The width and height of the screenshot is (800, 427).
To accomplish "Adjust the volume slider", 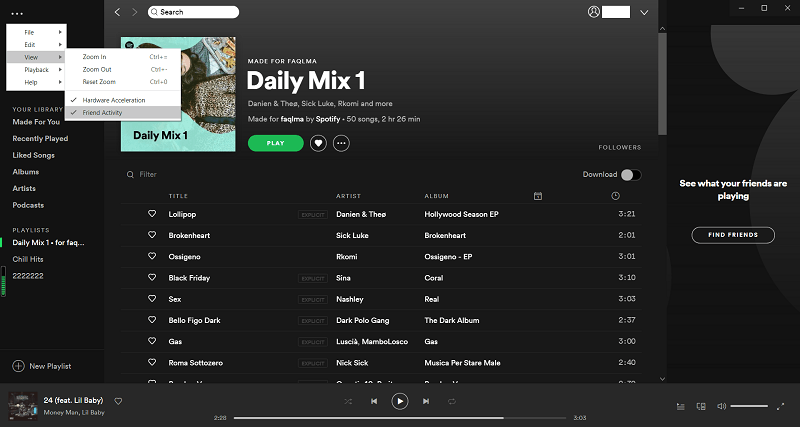I will (x=749, y=407).
